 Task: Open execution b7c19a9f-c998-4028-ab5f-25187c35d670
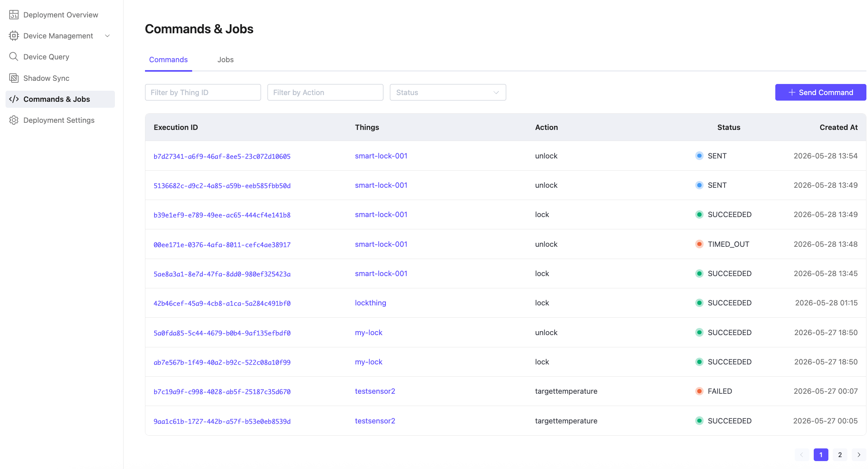click(x=222, y=392)
